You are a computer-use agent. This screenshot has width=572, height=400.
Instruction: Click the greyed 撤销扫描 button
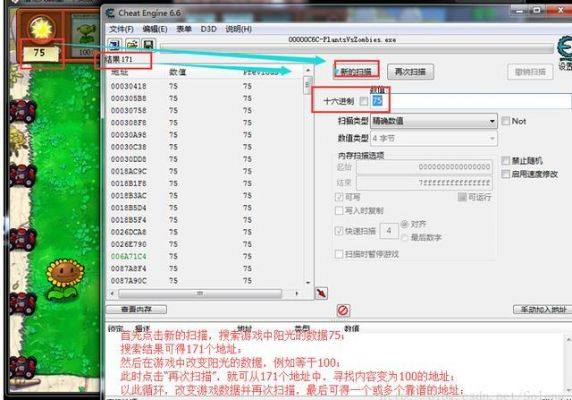click(530, 72)
